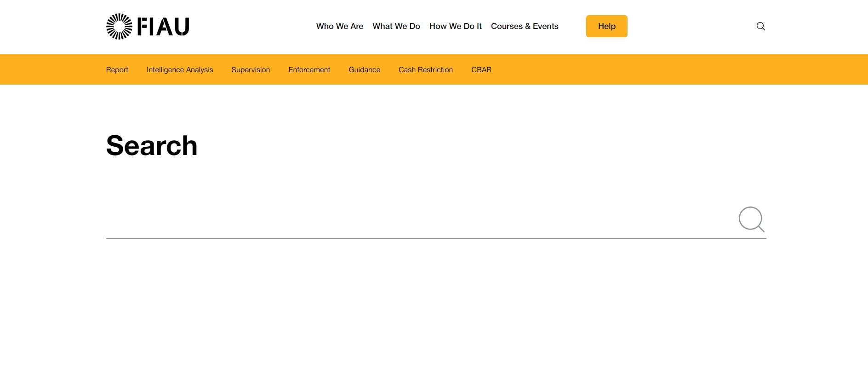Image resolution: width=868 pixels, height=379 pixels.
Task: Choose Guidance from the sub-navigation
Action: [x=364, y=69]
